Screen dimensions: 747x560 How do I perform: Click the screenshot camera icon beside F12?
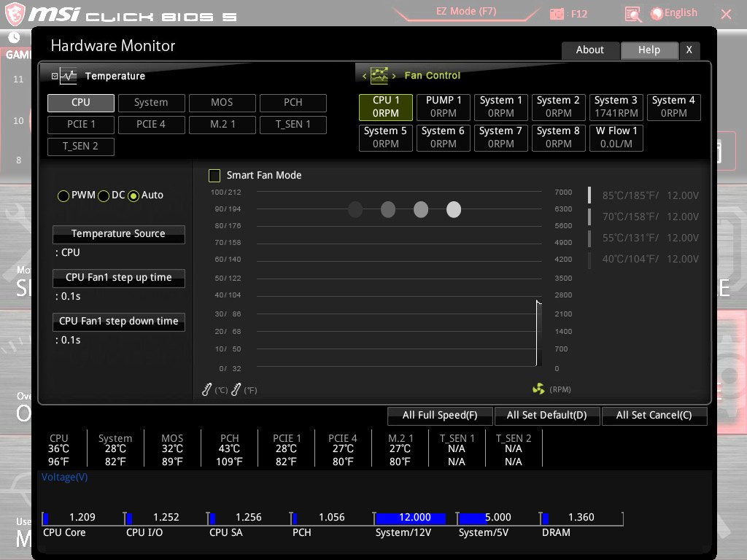point(557,14)
